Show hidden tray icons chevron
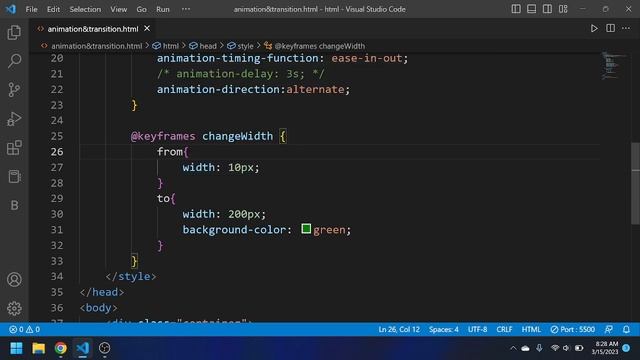Image resolution: width=640 pixels, height=360 pixels. click(513, 348)
